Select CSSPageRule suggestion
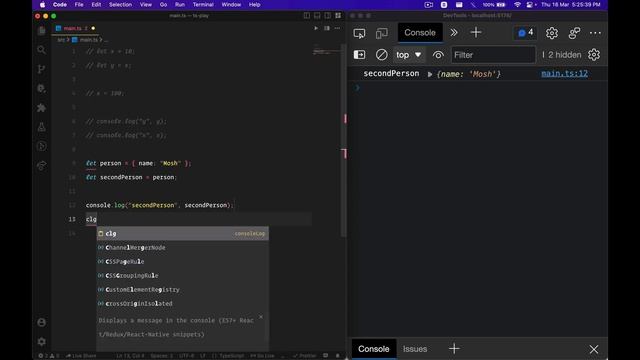The width and height of the screenshot is (640, 360). tap(182, 262)
